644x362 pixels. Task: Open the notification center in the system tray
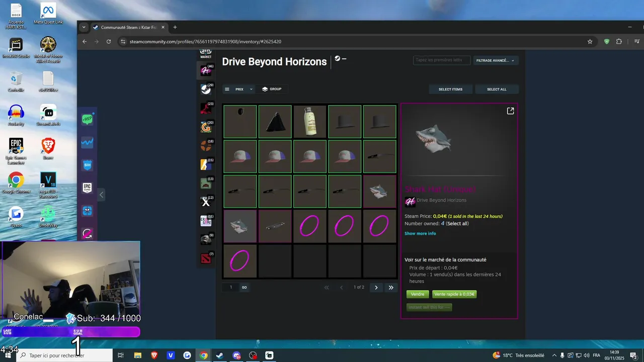[x=633, y=355]
